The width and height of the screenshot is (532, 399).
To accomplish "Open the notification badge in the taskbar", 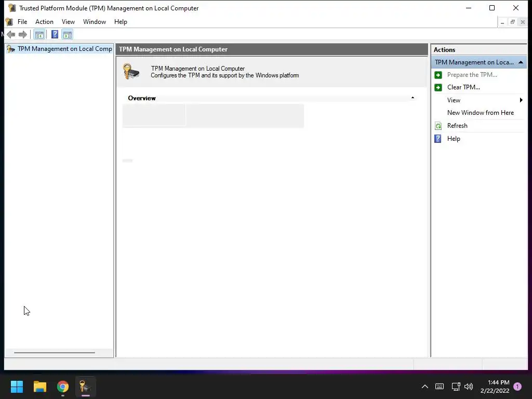I will point(517,387).
